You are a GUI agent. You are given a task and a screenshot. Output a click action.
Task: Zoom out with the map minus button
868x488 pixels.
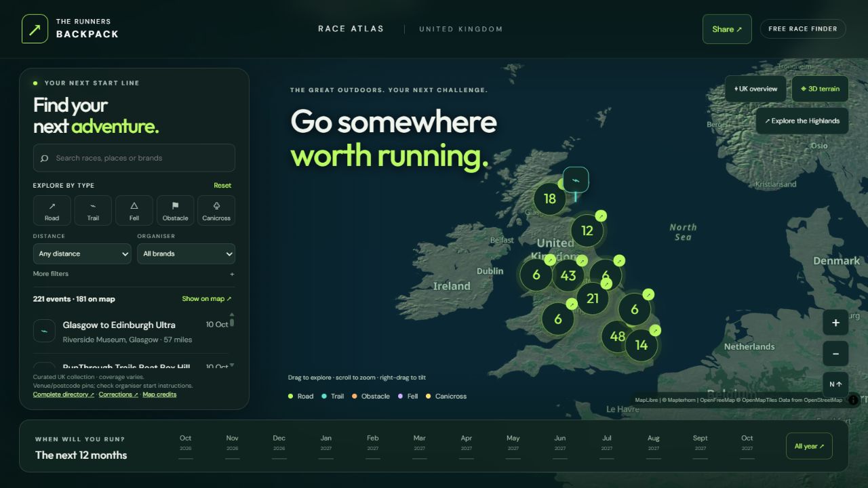click(835, 354)
